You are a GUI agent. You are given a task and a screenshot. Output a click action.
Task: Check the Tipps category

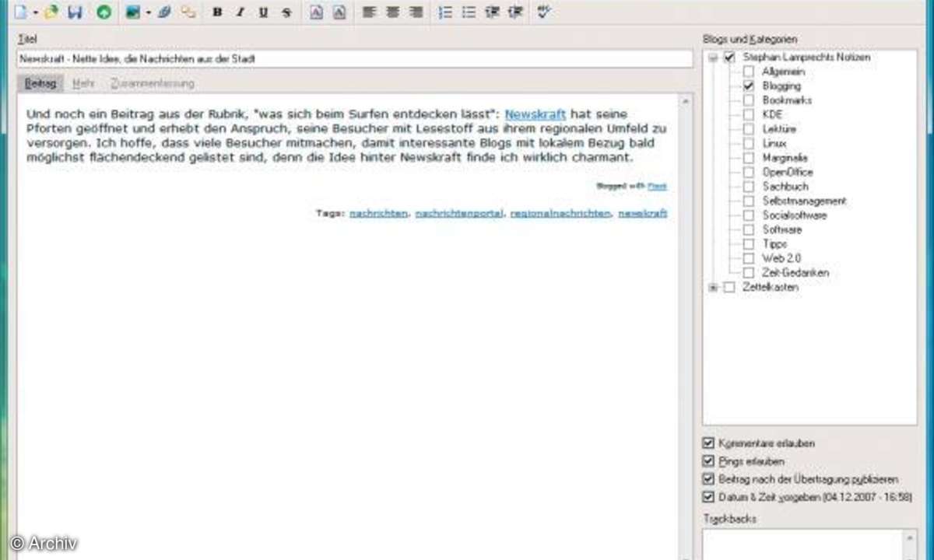click(748, 244)
